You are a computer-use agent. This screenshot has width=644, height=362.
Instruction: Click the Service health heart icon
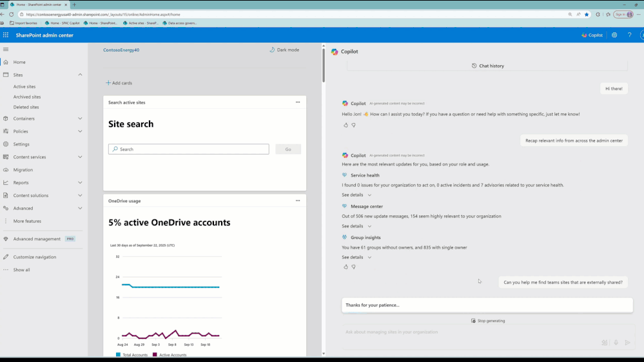coord(345,175)
